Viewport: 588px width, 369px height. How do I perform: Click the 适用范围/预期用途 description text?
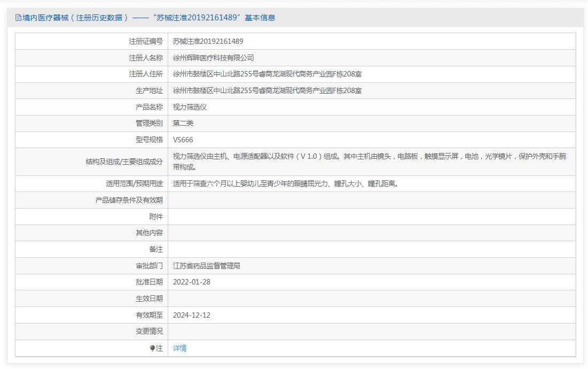(286, 183)
